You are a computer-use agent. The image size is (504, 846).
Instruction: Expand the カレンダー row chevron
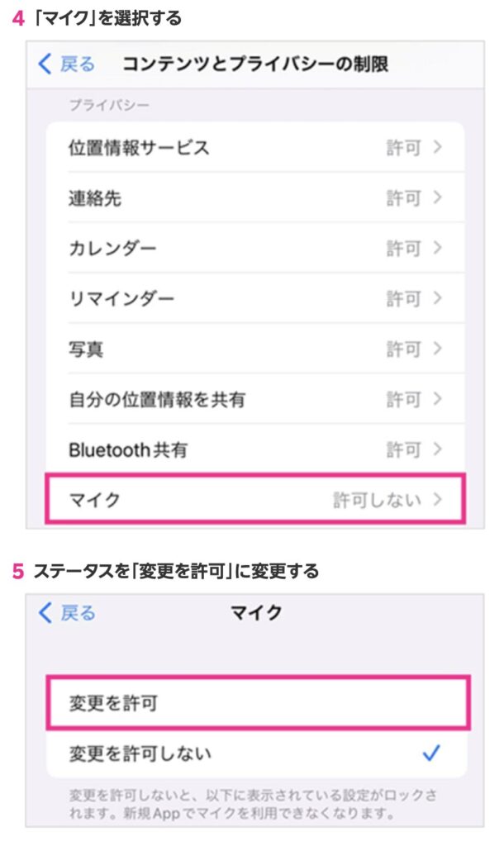438,248
